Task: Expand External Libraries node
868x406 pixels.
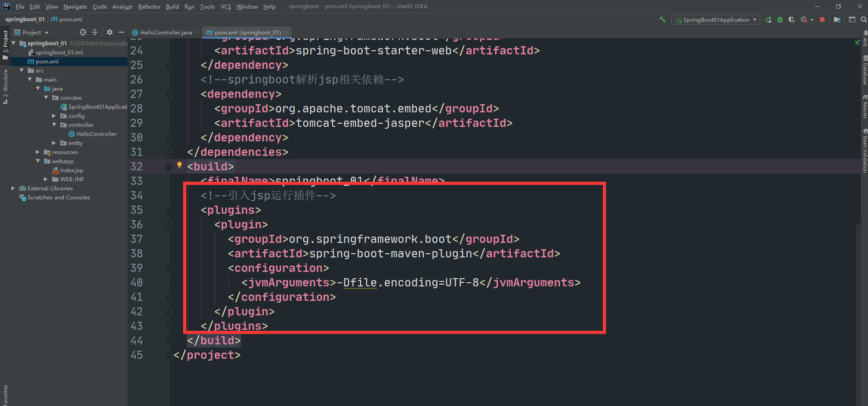Action: pyautogui.click(x=14, y=188)
